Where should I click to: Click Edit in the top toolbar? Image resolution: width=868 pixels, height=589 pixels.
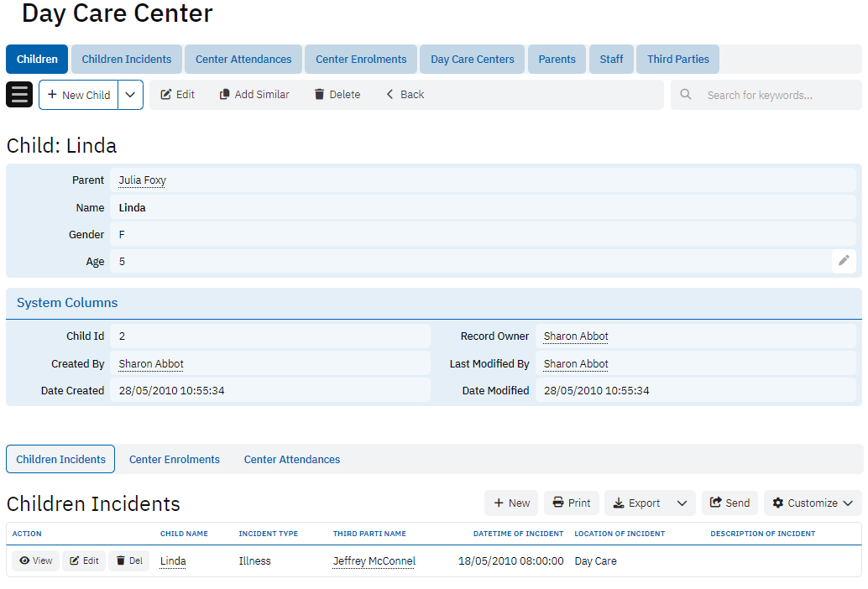[x=177, y=95]
